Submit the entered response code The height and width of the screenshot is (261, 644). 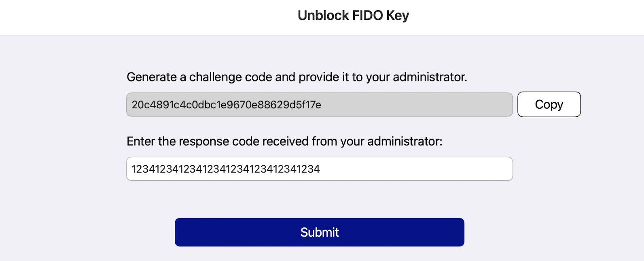(319, 232)
